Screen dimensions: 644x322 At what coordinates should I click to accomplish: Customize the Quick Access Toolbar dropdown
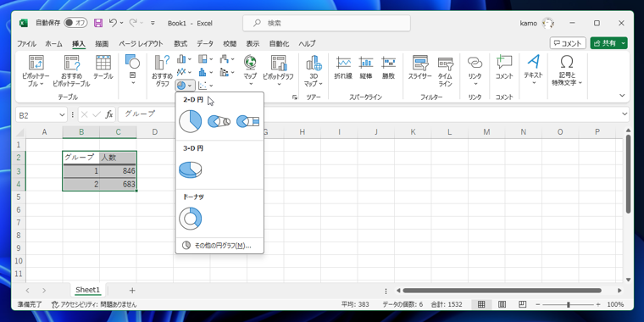153,23
